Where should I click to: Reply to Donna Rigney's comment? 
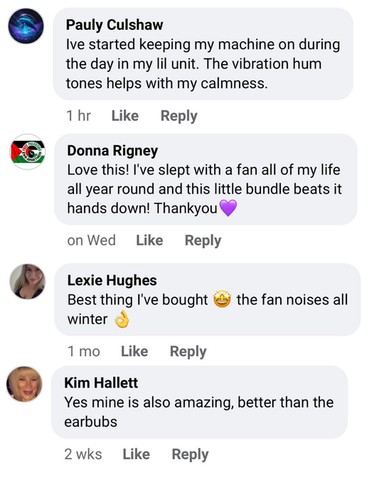click(x=203, y=241)
